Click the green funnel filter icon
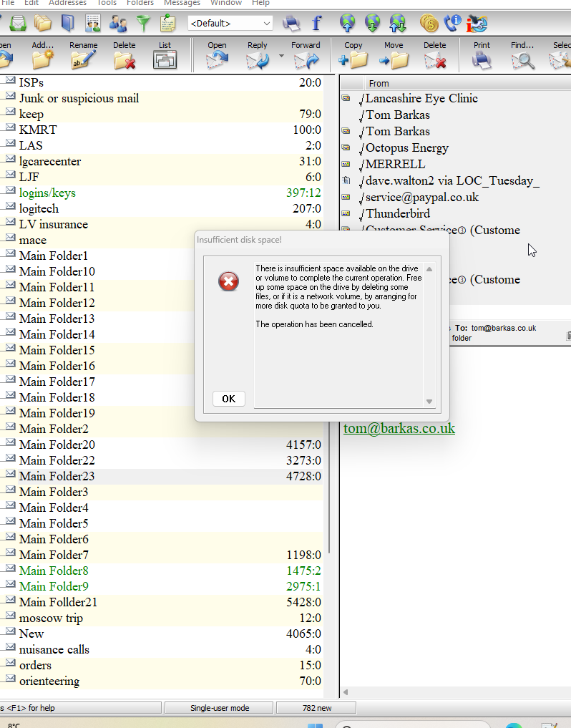The height and width of the screenshot is (728, 571). 144,24
